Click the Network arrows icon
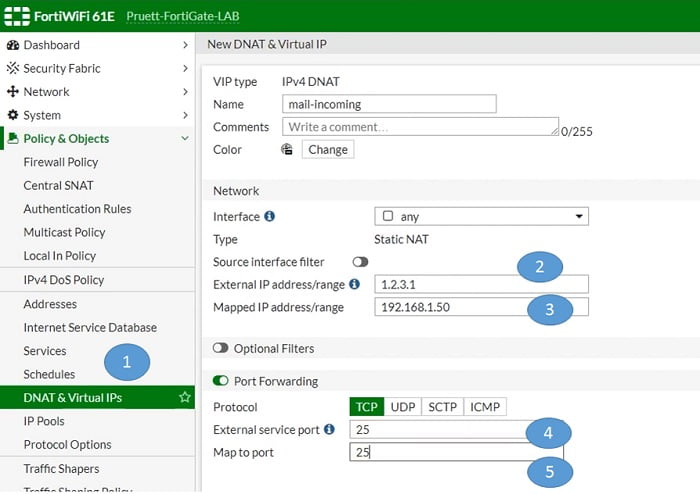Image resolution: width=700 pixels, height=494 pixels. pos(13,91)
